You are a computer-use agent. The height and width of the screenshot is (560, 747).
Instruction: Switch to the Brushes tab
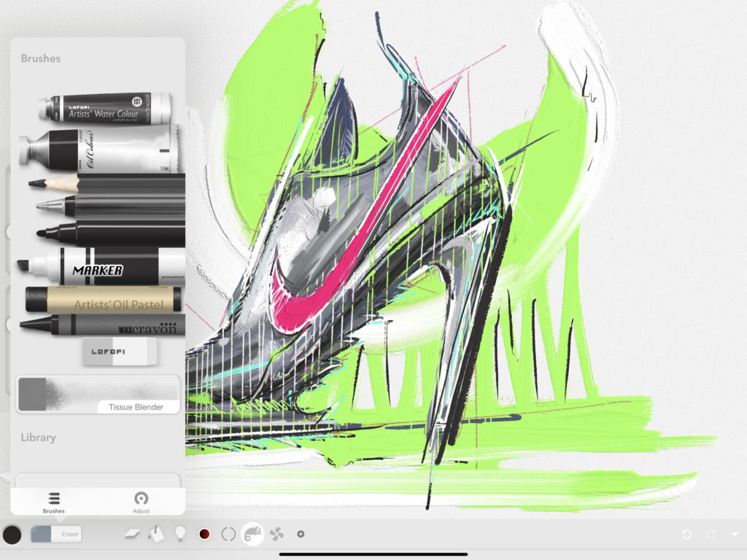[x=54, y=503]
